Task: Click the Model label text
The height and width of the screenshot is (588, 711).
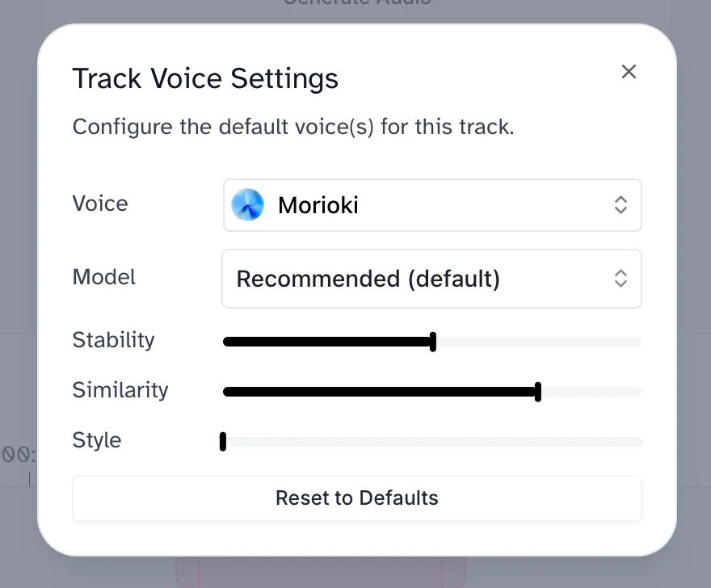Action: 104,277
